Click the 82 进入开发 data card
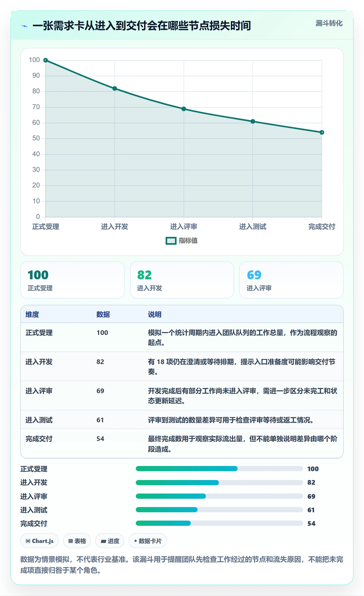 pyautogui.click(x=182, y=280)
